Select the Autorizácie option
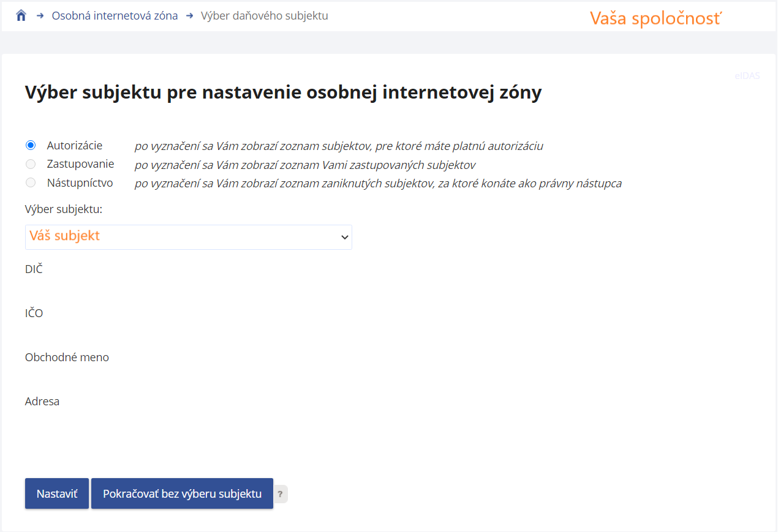This screenshot has height=532, width=778. pyautogui.click(x=31, y=144)
